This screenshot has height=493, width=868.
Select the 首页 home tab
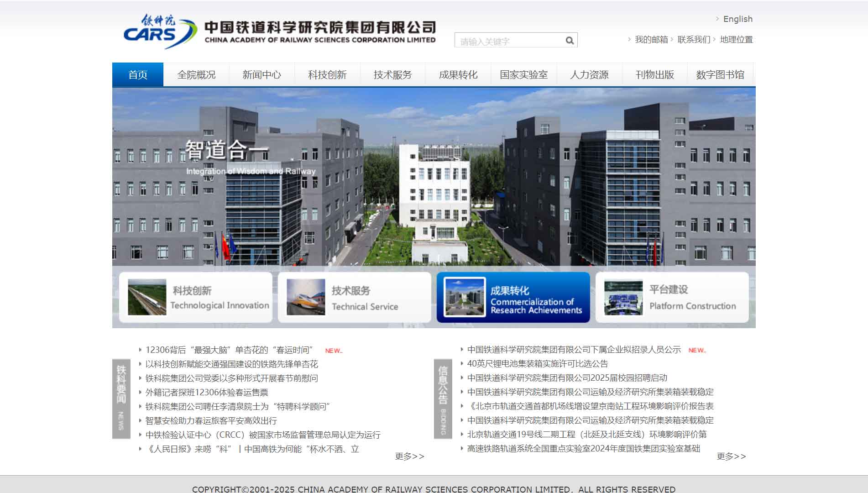click(x=138, y=74)
